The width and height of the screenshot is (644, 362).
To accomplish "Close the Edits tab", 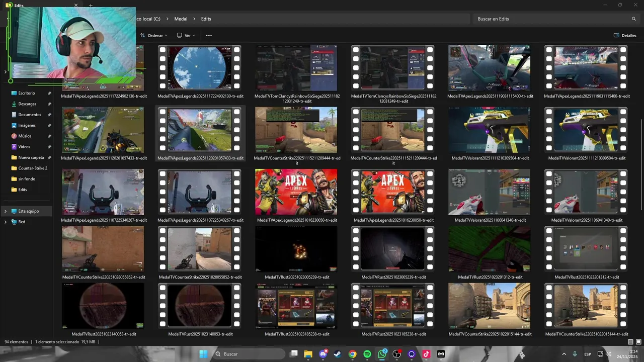I will pos(76,6).
